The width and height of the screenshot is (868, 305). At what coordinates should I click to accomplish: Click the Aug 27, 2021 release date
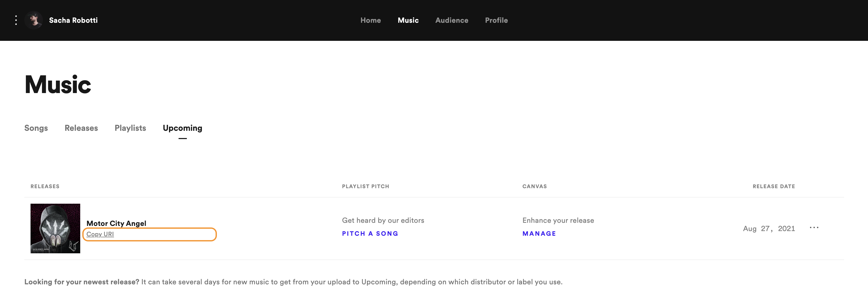point(769,228)
